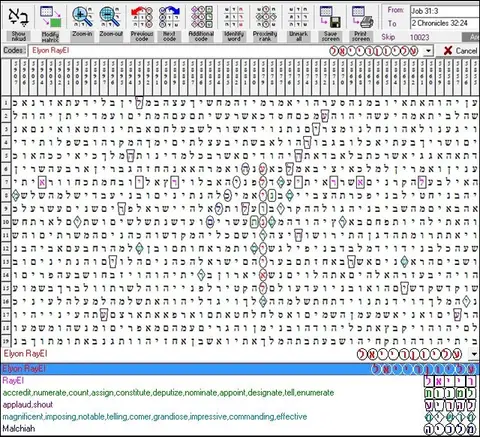Click the Previous code label button

[x=142, y=36]
